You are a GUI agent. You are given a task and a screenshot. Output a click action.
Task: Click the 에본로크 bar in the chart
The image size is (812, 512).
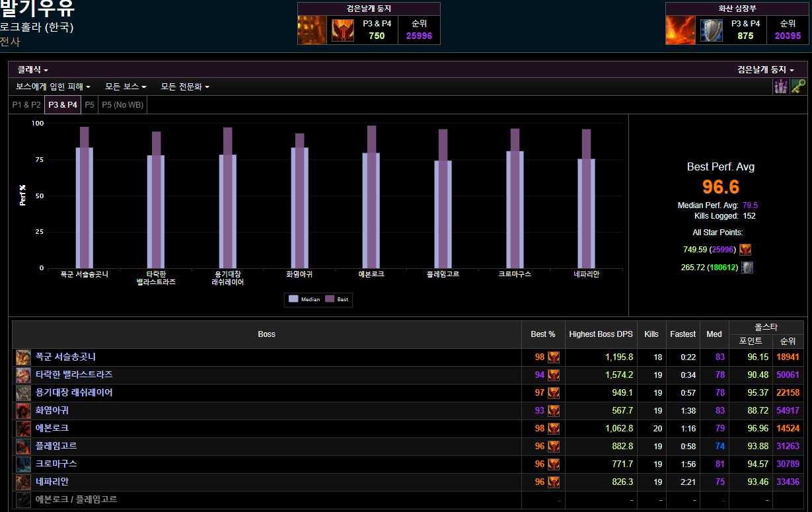point(371,197)
